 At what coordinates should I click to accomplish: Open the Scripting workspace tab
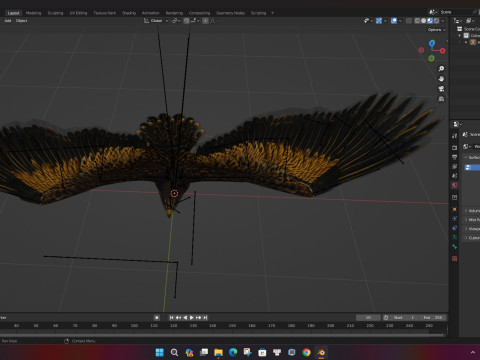[258, 13]
